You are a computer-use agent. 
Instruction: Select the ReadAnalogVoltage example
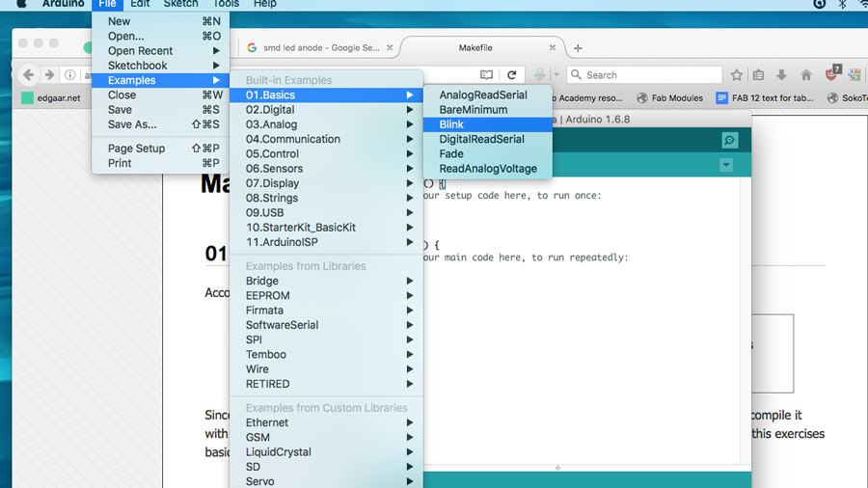[x=488, y=169]
